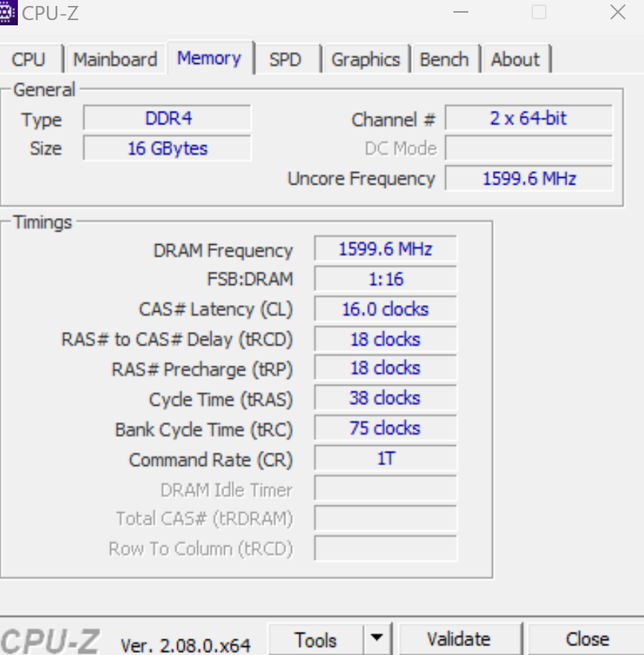Open the SPD tab

point(287,59)
